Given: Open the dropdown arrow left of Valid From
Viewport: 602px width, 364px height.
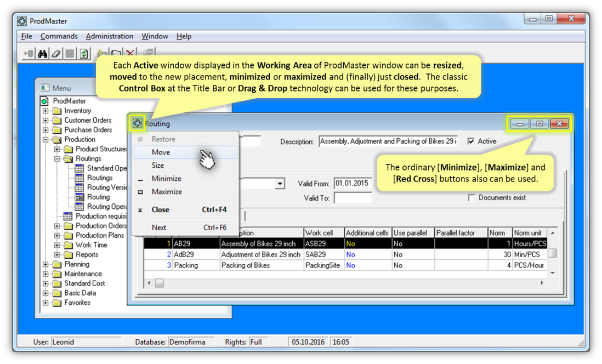Looking at the screenshot, I should (x=280, y=184).
